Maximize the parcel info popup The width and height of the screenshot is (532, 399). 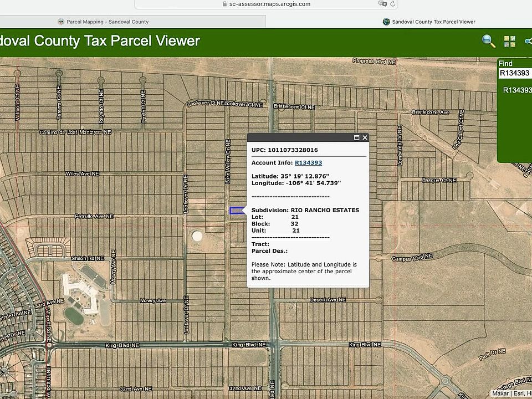click(x=356, y=137)
